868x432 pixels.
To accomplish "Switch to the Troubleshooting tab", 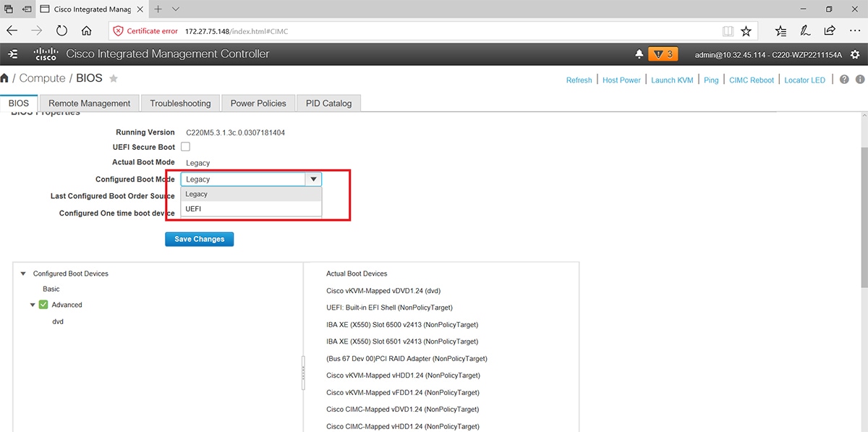I will [180, 103].
